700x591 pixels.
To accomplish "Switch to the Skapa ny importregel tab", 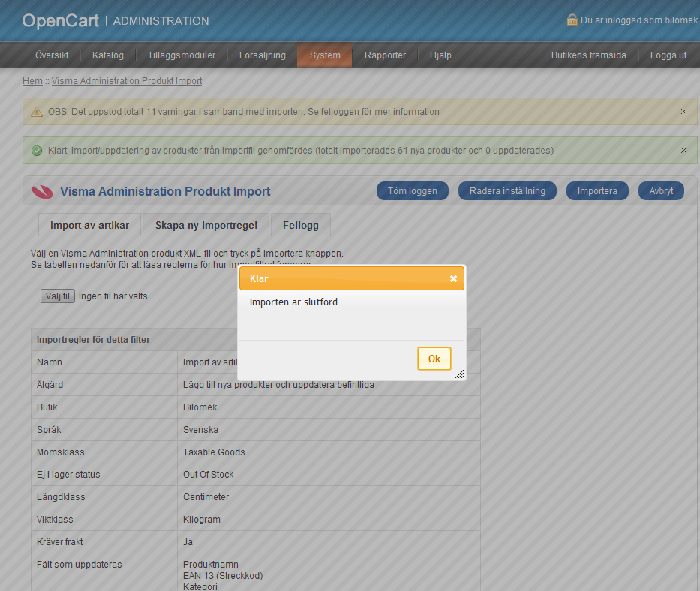I will pos(206,225).
